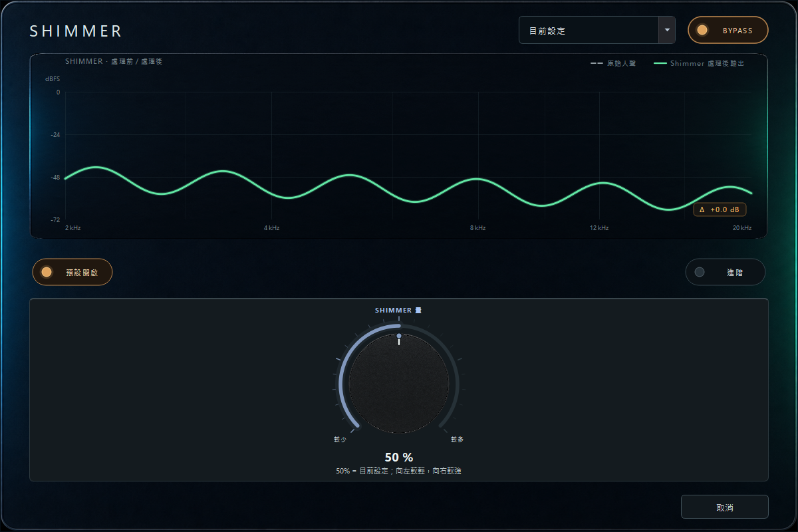Image resolution: width=798 pixels, height=532 pixels.
Task: Click the 較多 label under knob
Action: [x=457, y=440]
